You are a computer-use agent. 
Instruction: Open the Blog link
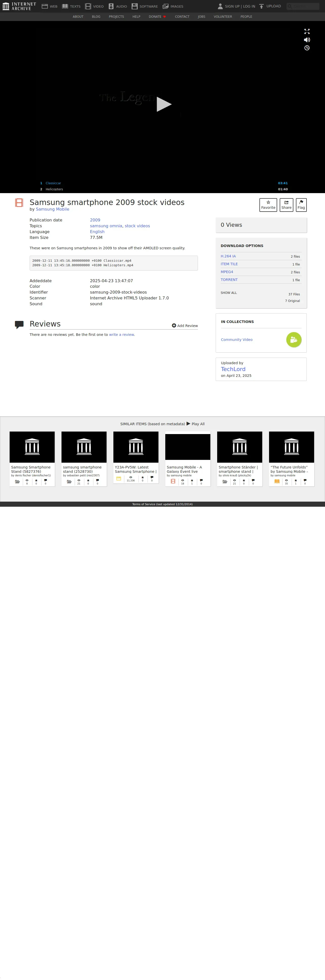[x=96, y=17]
